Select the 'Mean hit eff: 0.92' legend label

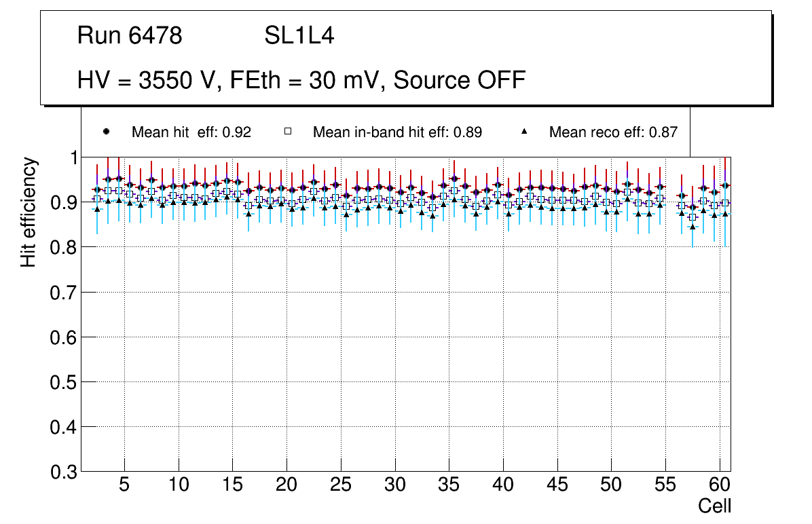click(x=191, y=132)
